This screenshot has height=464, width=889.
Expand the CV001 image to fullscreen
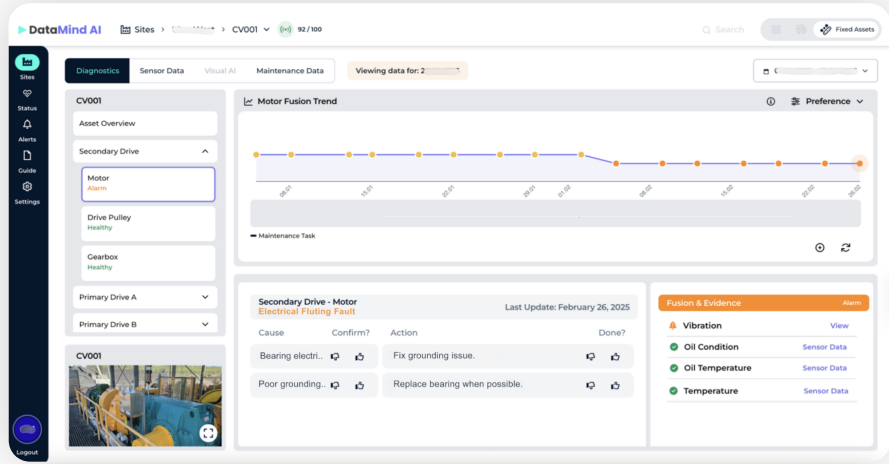click(x=208, y=433)
